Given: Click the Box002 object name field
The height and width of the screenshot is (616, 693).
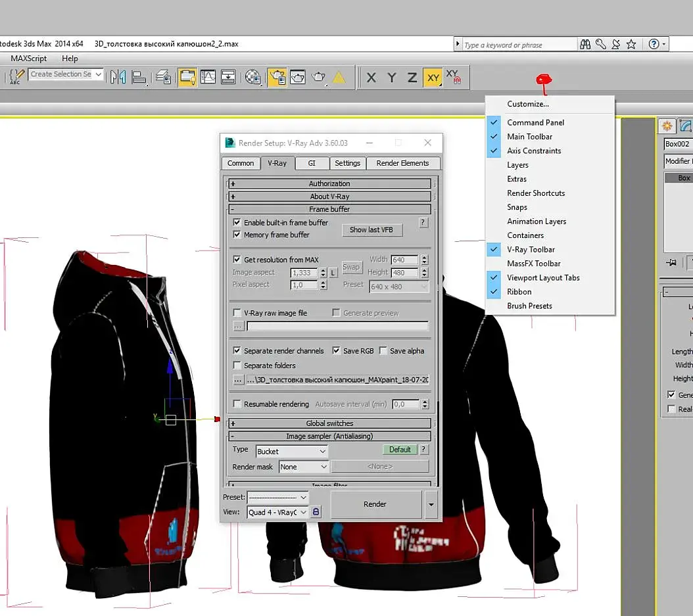Looking at the screenshot, I should pyautogui.click(x=679, y=144).
